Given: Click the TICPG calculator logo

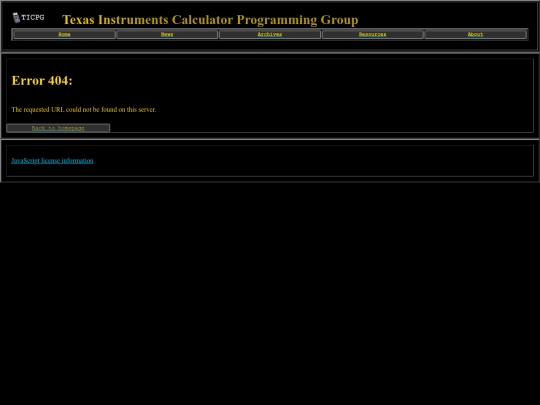Looking at the screenshot, I should coord(29,18).
